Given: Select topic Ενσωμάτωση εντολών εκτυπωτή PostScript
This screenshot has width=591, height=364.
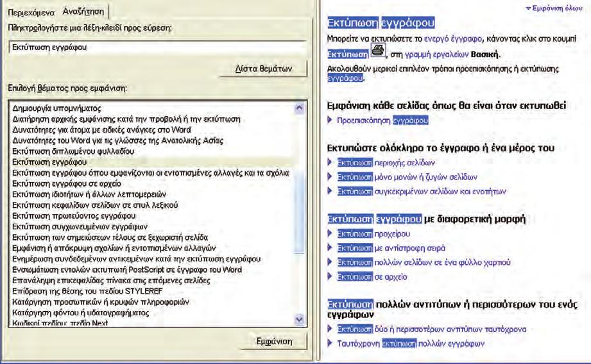Looking at the screenshot, I should pyautogui.click(x=127, y=270).
